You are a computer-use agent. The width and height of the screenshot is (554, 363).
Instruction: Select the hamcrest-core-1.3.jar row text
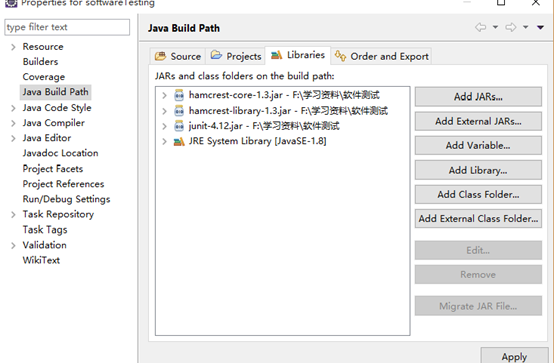point(284,95)
